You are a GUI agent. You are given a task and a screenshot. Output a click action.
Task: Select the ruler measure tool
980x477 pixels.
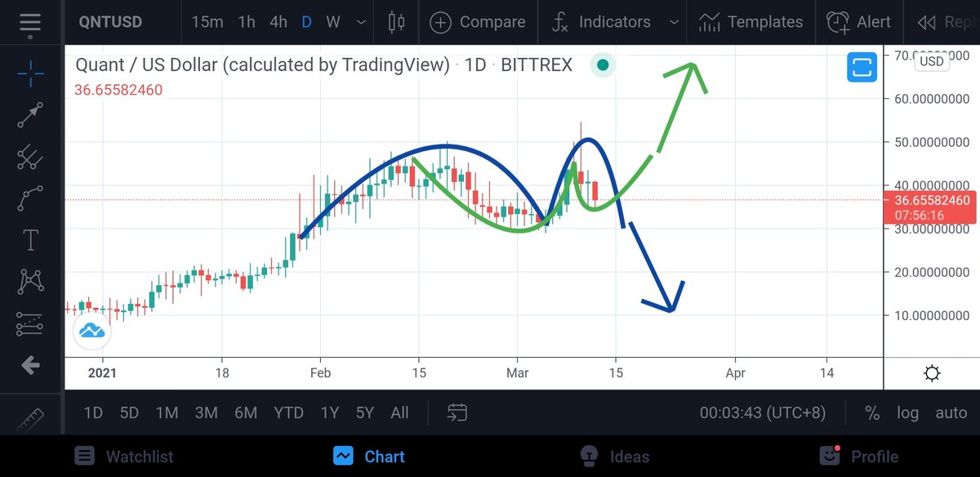click(29, 421)
